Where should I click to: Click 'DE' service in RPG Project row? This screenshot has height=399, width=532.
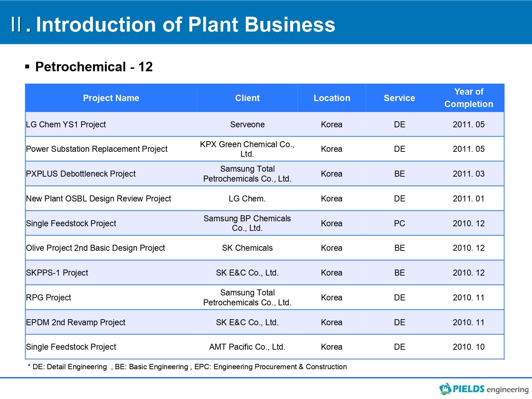pyautogui.click(x=399, y=298)
